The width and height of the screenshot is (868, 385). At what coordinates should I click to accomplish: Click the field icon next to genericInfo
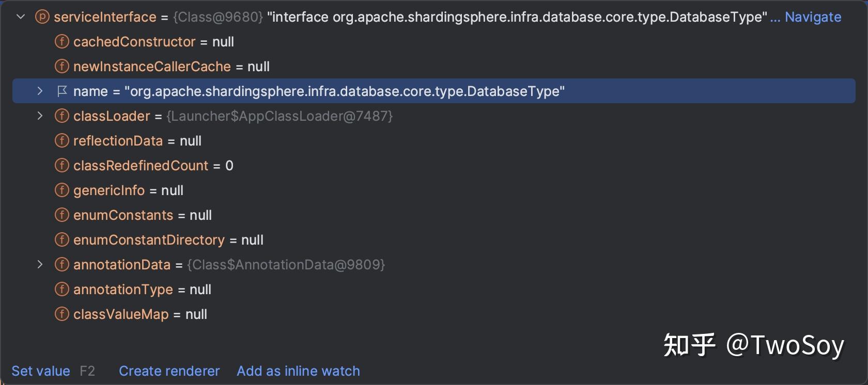61,190
